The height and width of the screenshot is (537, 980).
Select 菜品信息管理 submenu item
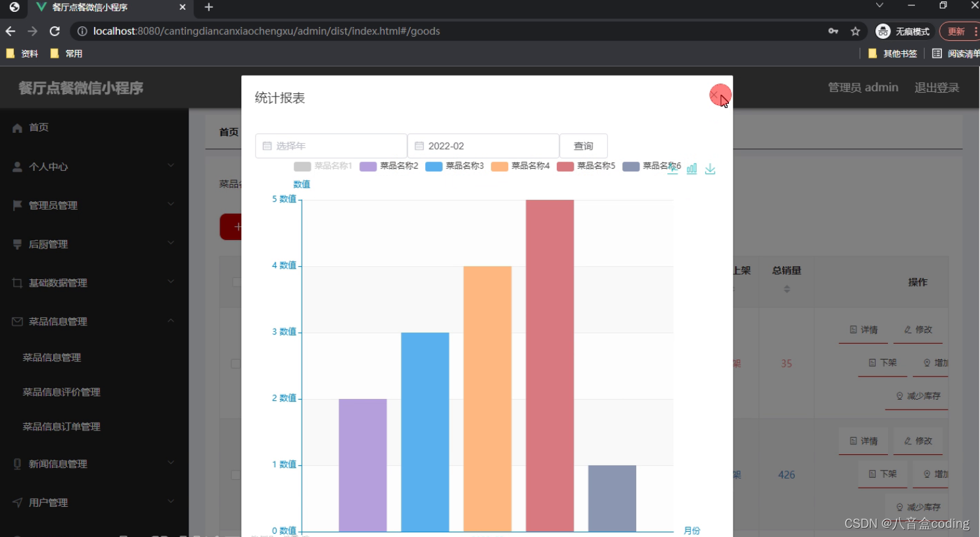click(52, 358)
